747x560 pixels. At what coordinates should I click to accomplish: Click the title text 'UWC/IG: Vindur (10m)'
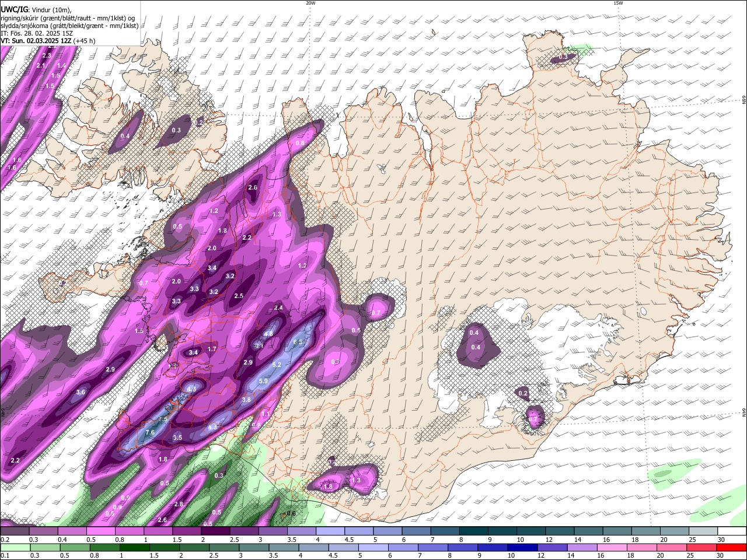click(36, 10)
